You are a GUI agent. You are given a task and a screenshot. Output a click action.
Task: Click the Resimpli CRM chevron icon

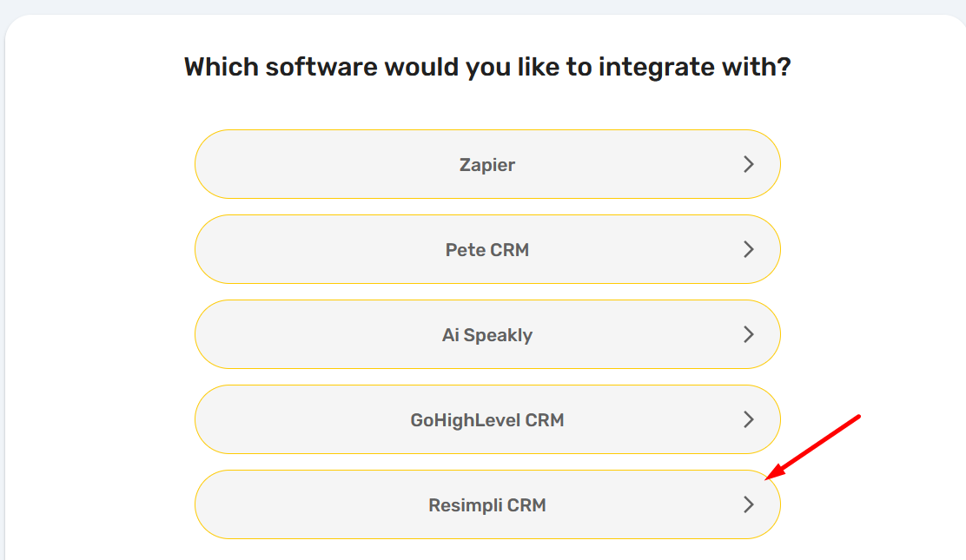[749, 504]
